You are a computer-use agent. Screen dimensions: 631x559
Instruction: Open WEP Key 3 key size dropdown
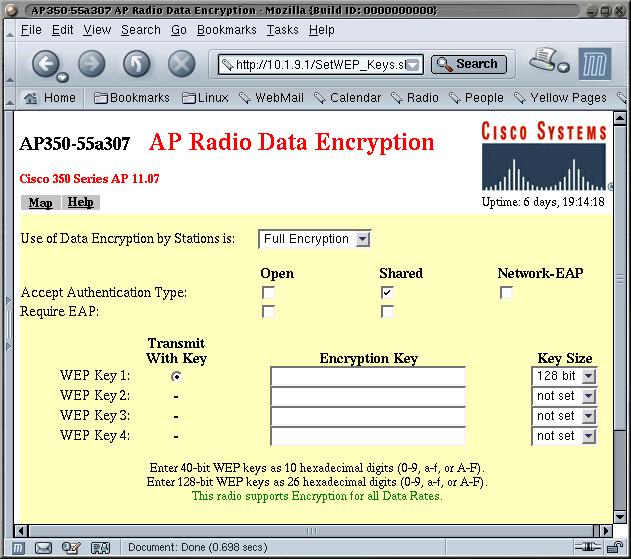564,416
